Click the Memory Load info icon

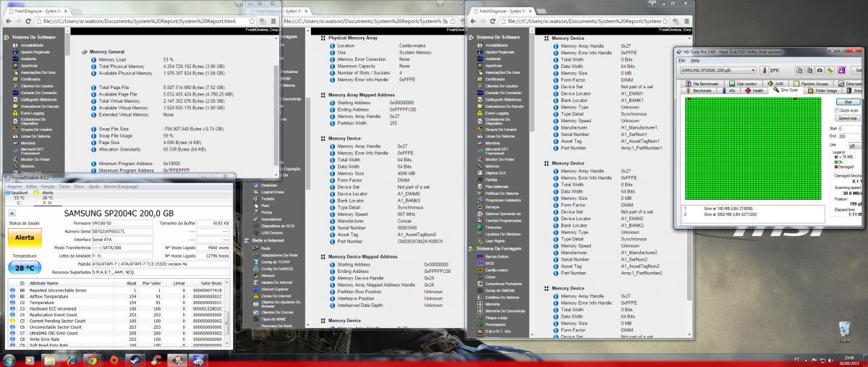click(x=94, y=59)
